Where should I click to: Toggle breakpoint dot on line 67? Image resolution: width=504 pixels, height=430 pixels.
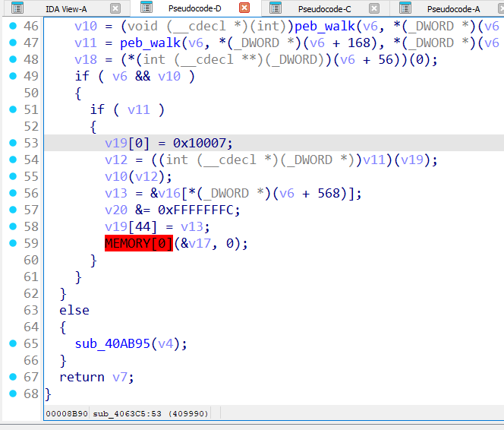point(12,377)
